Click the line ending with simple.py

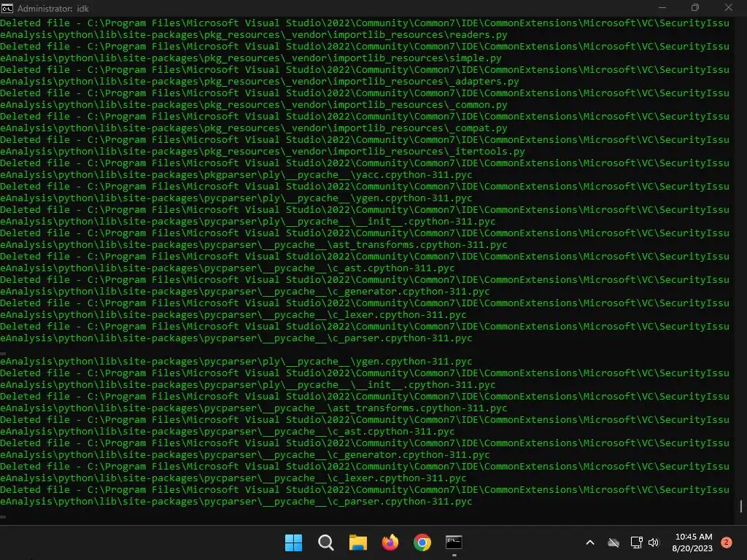click(x=251, y=58)
